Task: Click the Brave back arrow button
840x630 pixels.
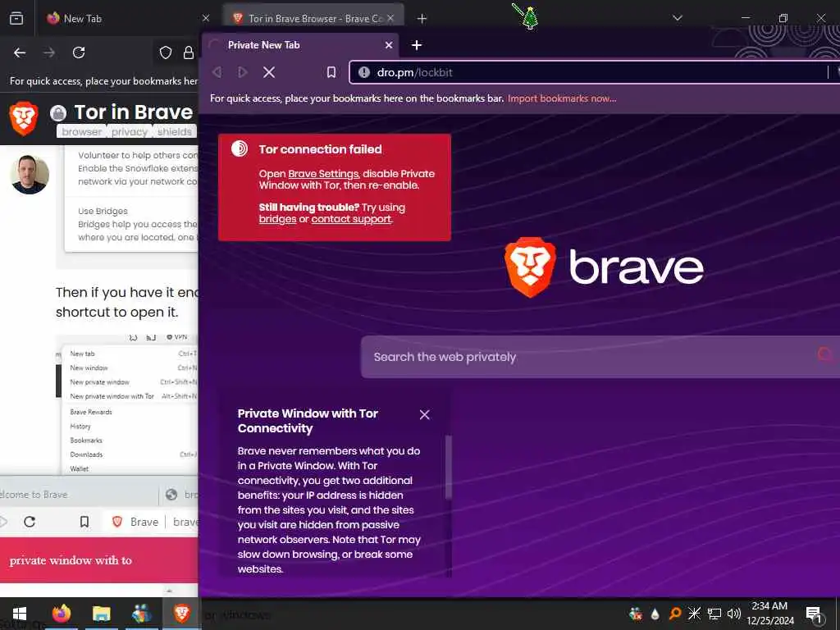Action: click(217, 72)
